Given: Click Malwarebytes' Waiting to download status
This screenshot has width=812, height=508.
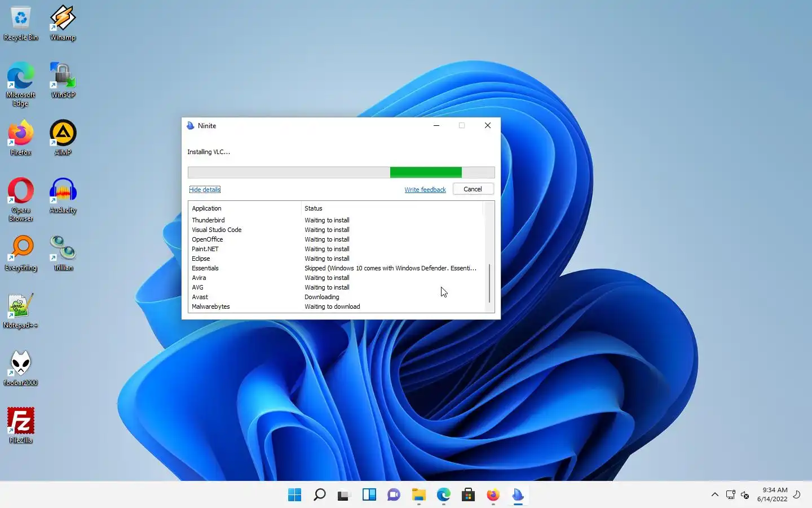Looking at the screenshot, I should pyautogui.click(x=332, y=306).
